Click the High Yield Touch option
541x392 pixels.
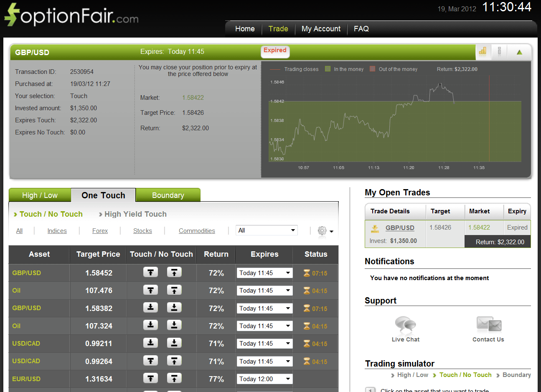pyautogui.click(x=135, y=214)
